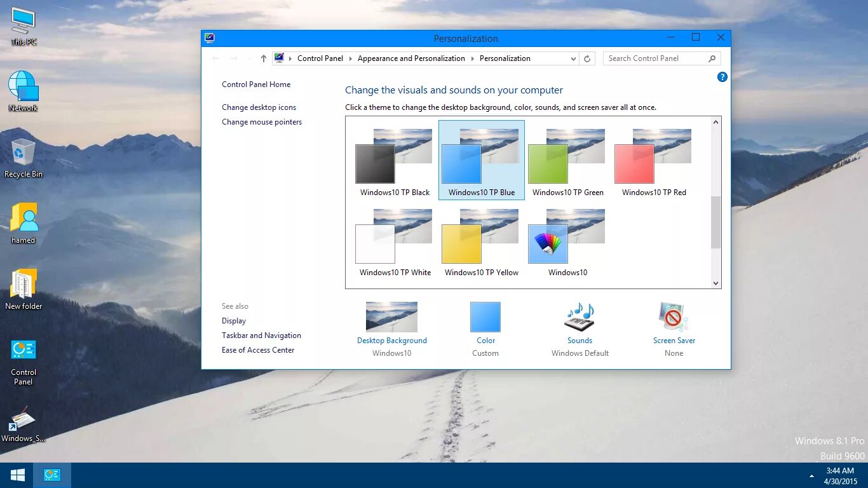Open the Recycle Bin icon
The image size is (868, 488).
coord(24,158)
